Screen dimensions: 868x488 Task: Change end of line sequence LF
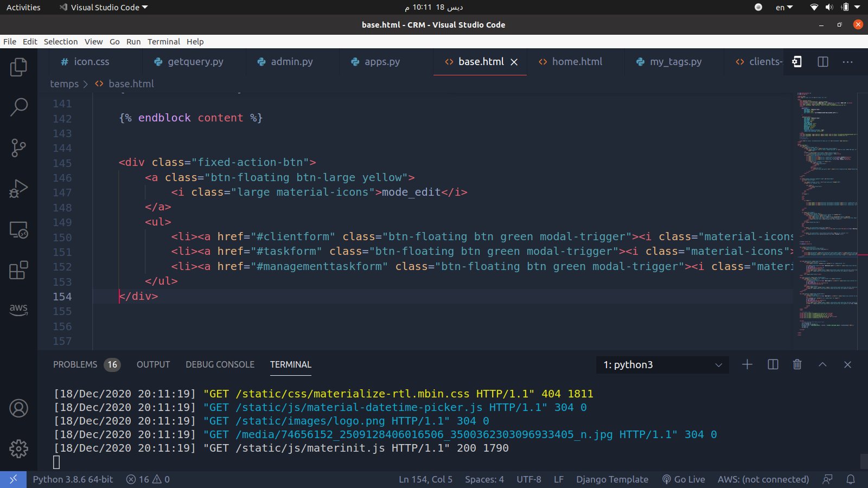[x=559, y=479]
